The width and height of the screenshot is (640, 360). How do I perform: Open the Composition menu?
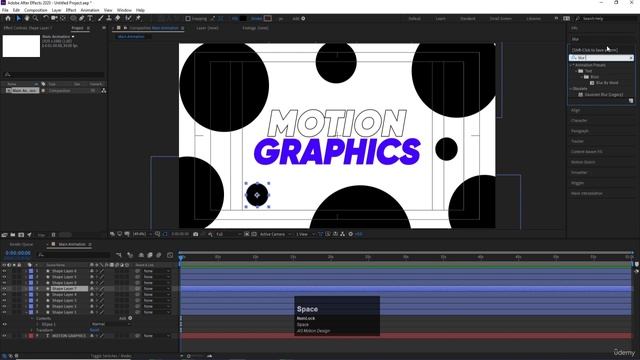tap(36, 10)
